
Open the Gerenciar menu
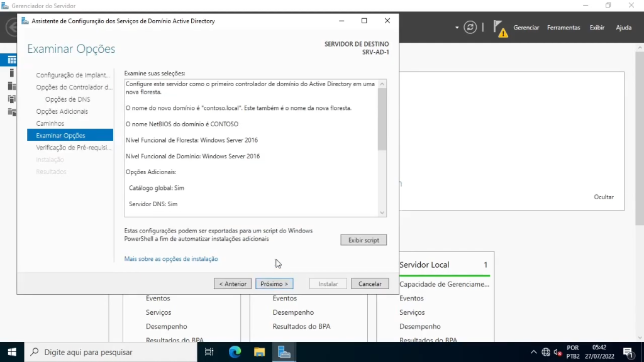(526, 28)
